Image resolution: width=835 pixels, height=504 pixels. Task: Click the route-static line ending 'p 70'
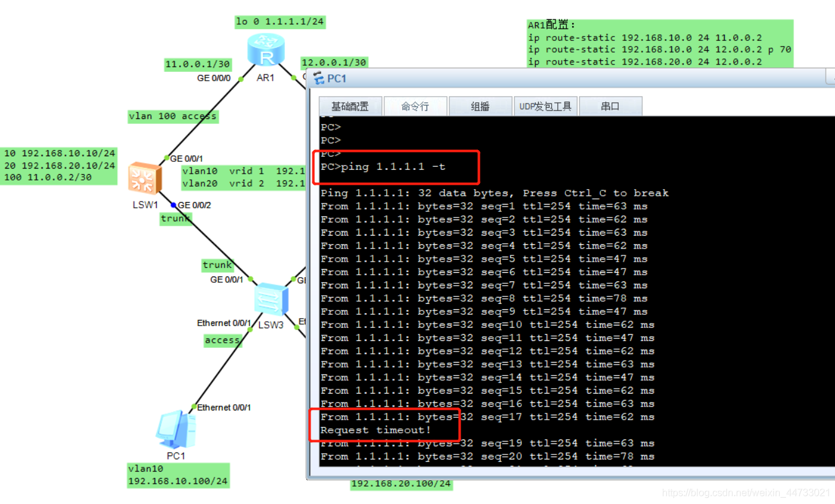coord(660,49)
